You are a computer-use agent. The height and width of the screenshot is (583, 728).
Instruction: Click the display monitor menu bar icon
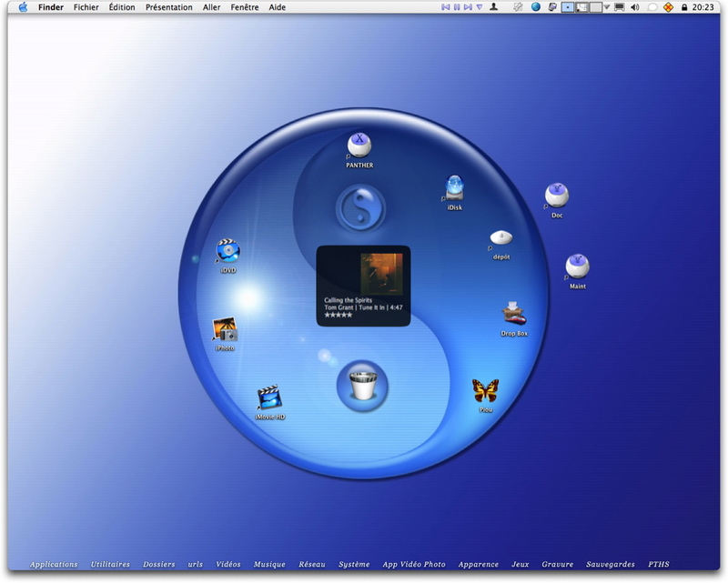[620, 7]
